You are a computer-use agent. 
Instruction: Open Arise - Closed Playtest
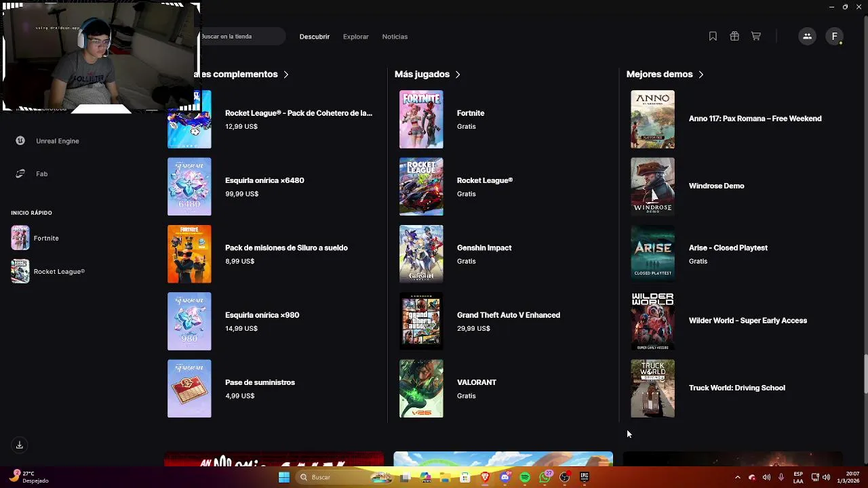click(728, 247)
